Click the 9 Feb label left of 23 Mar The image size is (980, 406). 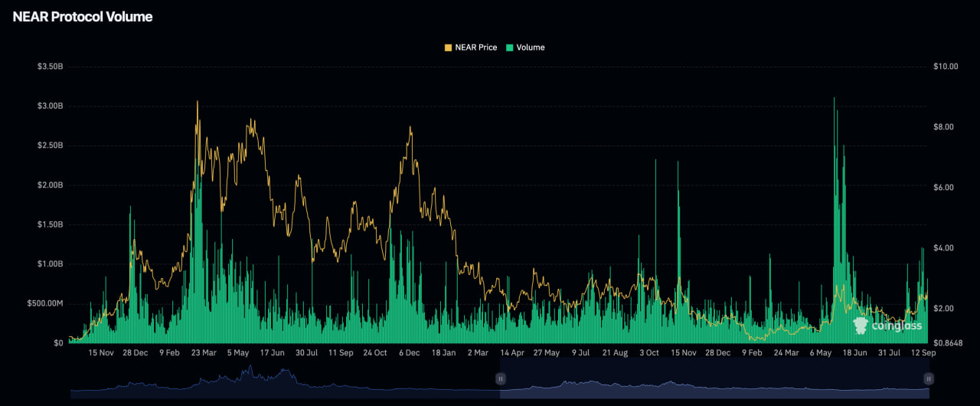point(170,353)
